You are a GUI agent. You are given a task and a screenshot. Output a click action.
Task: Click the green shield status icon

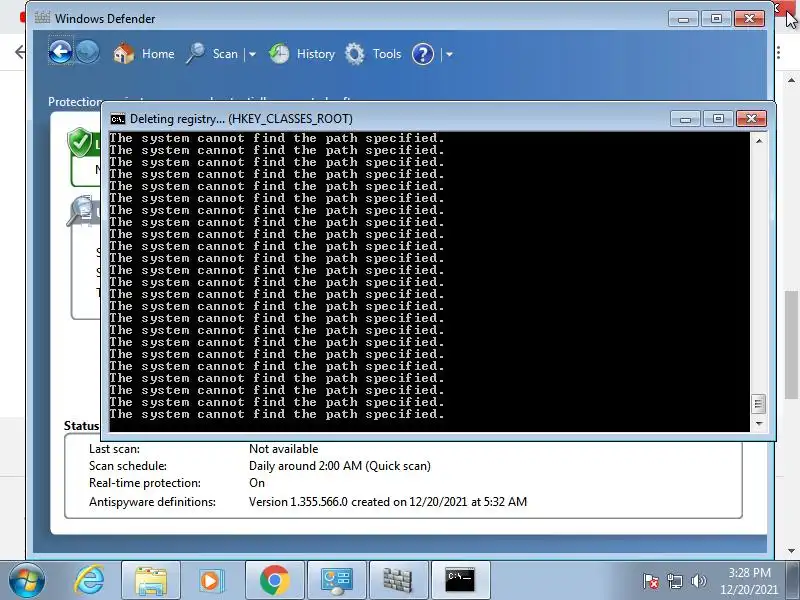80,142
